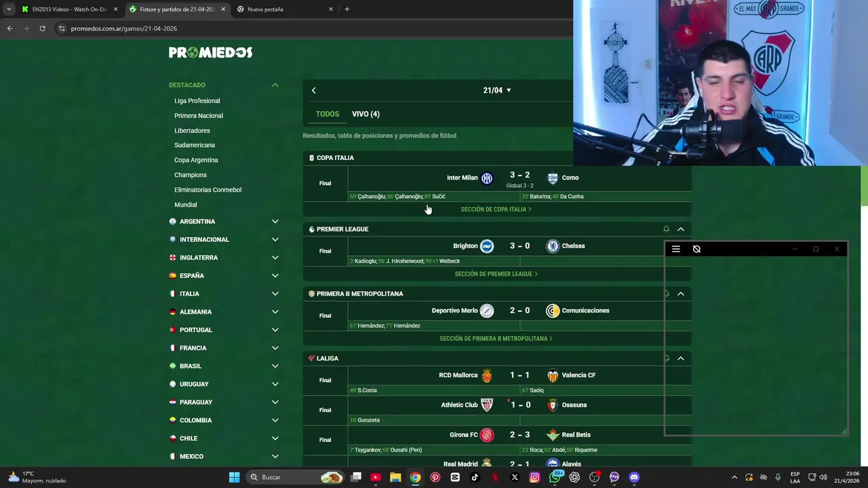Screen dimensions: 868x488
Task: Open WhatsApp from the taskbar
Action: 555,476
